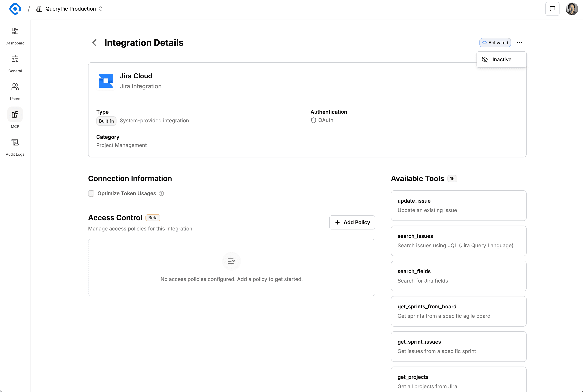Open the chat message icon
The image size is (583, 392).
click(552, 9)
